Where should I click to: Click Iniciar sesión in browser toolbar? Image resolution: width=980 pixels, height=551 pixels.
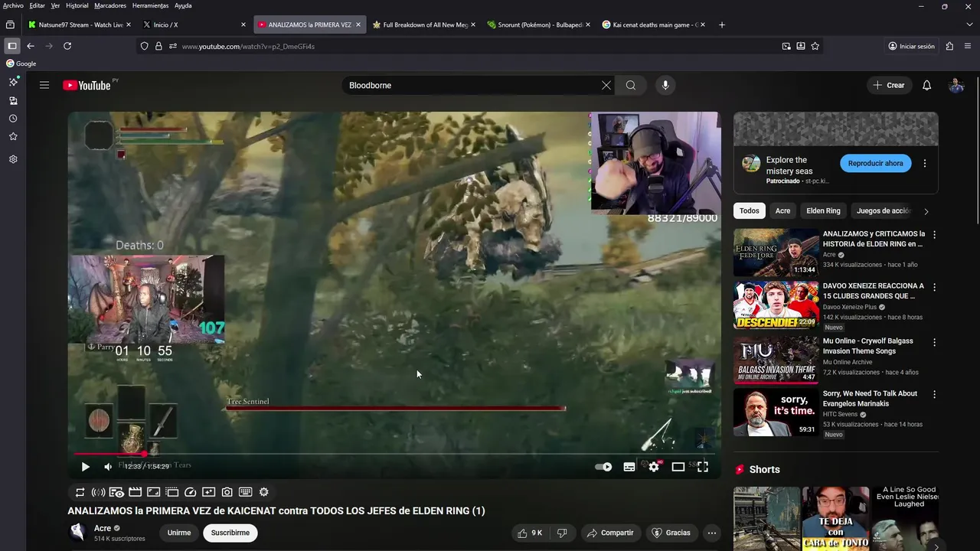pos(911,46)
